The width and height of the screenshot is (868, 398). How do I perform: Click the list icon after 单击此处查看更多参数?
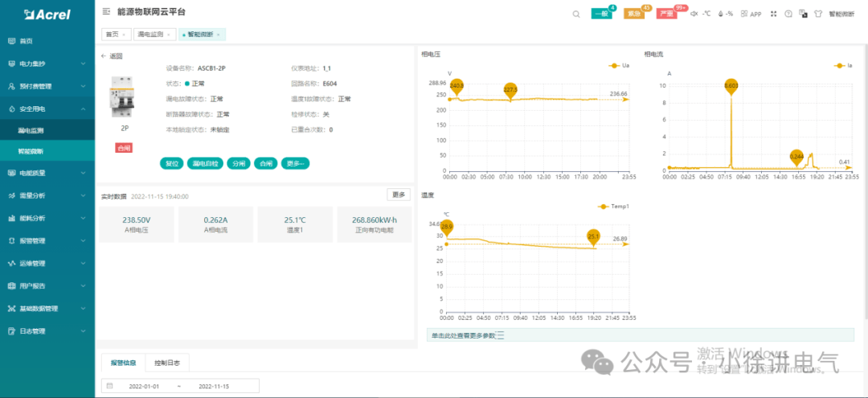pyautogui.click(x=499, y=335)
